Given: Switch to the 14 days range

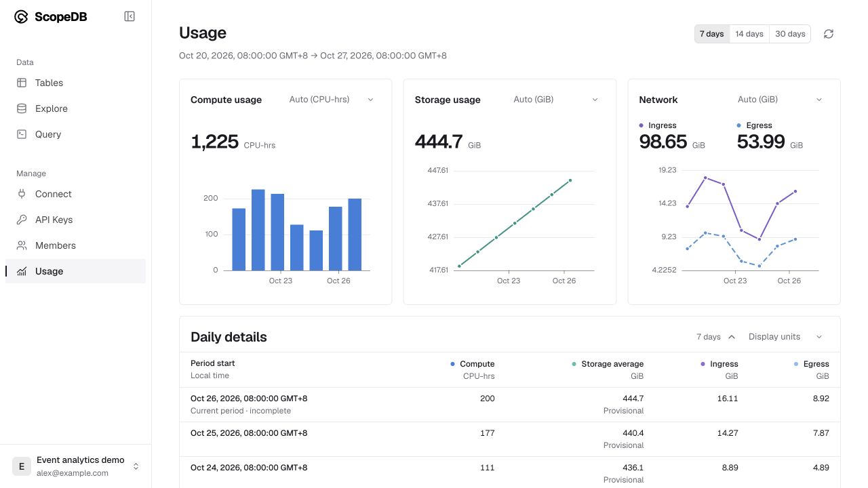Looking at the screenshot, I should coord(749,34).
